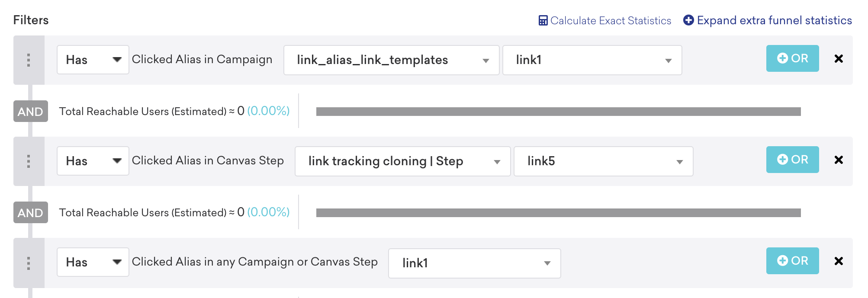
Task: Open the Has dropdown in the Canvas Step filter
Action: [x=93, y=161]
